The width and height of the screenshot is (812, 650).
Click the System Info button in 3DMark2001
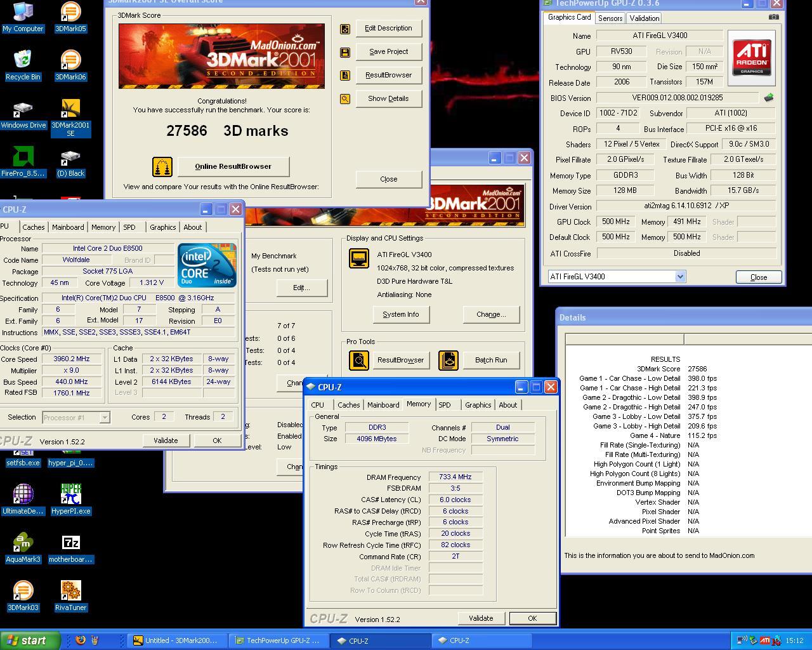pyautogui.click(x=400, y=315)
